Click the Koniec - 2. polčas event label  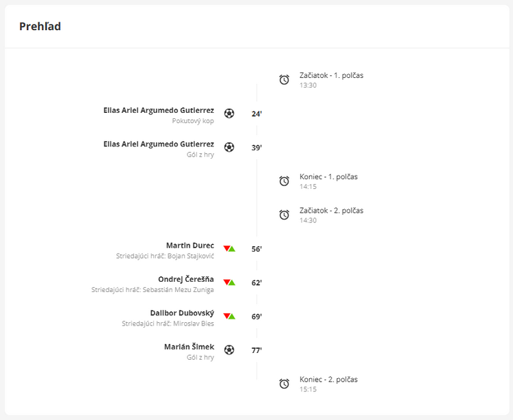[x=328, y=379]
